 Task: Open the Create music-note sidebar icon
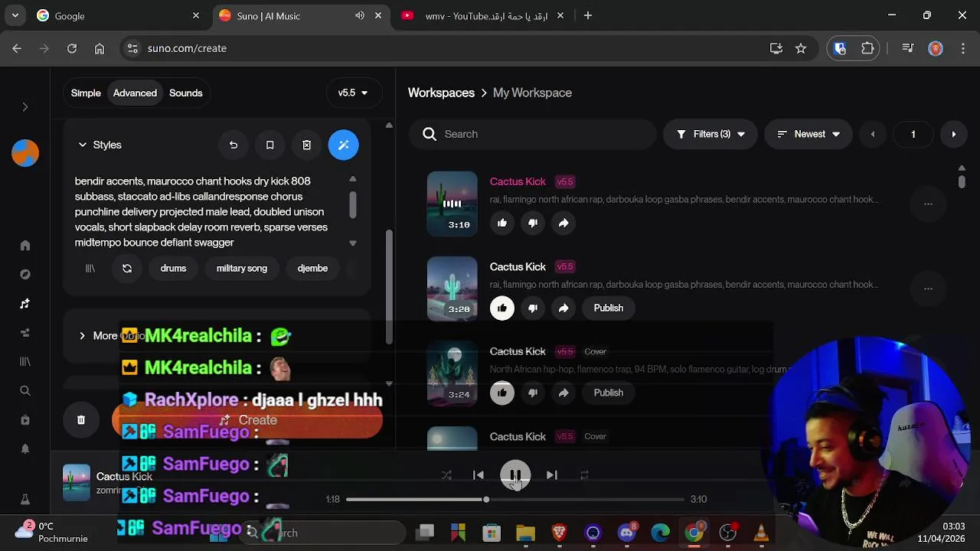click(25, 304)
